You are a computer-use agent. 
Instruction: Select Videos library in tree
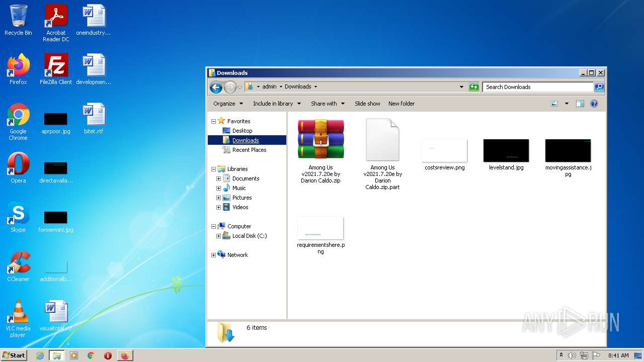(x=240, y=207)
